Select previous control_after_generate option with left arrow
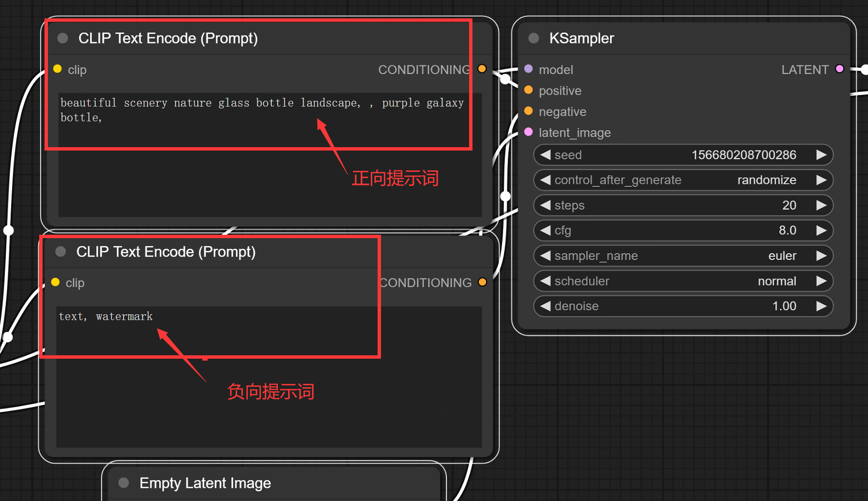This screenshot has height=501, width=868. pyautogui.click(x=545, y=180)
